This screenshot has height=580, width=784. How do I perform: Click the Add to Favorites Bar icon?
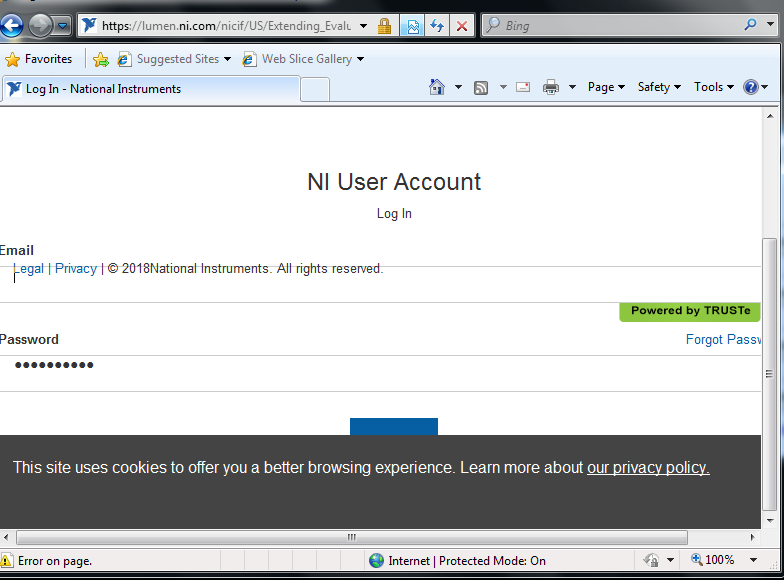click(100, 59)
